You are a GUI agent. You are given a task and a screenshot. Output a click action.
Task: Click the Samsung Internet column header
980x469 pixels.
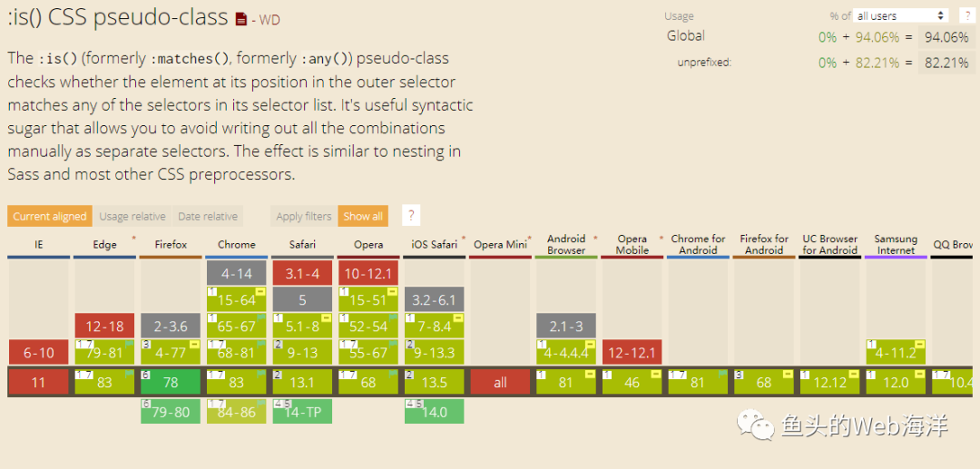click(x=896, y=245)
